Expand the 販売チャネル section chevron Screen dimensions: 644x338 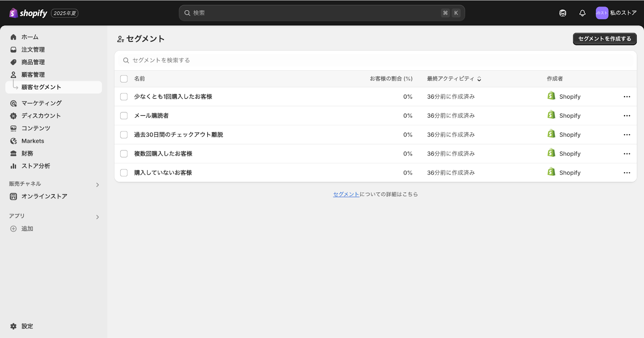pos(97,185)
